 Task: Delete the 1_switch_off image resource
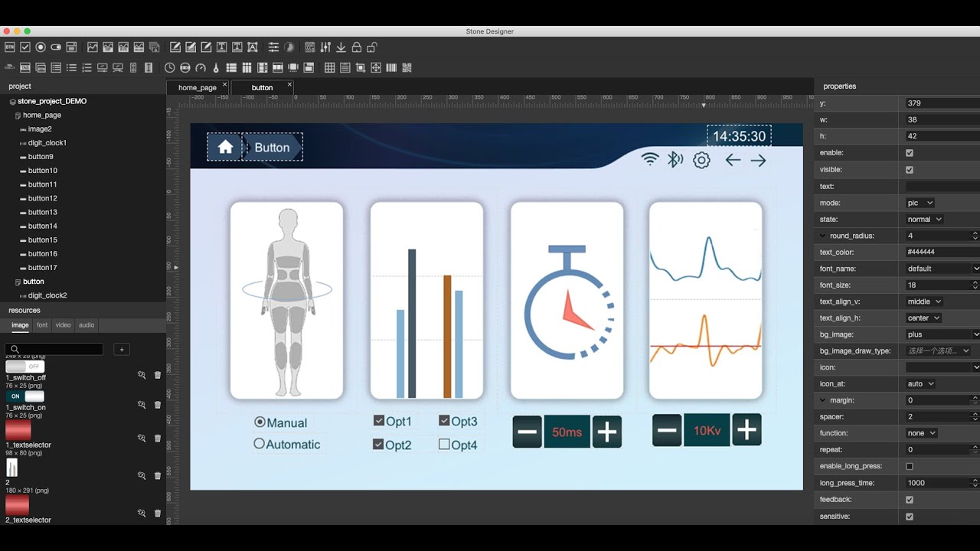(158, 375)
